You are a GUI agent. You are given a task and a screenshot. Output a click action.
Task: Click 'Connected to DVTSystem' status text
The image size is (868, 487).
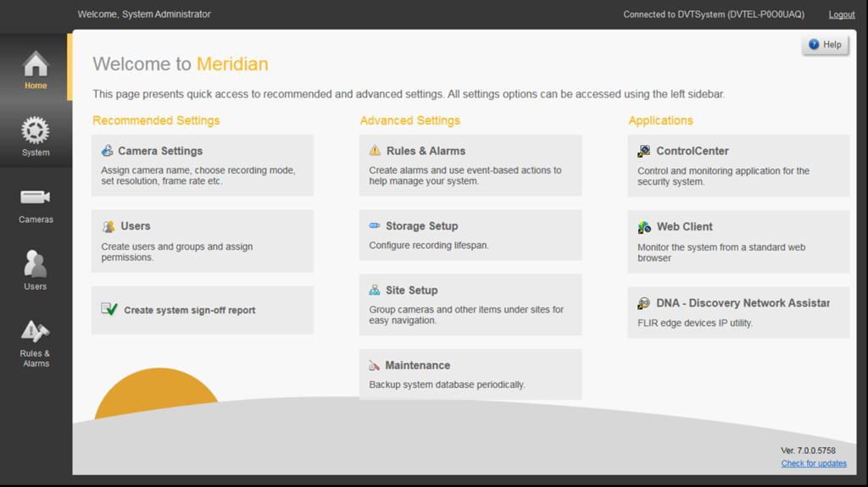point(714,14)
